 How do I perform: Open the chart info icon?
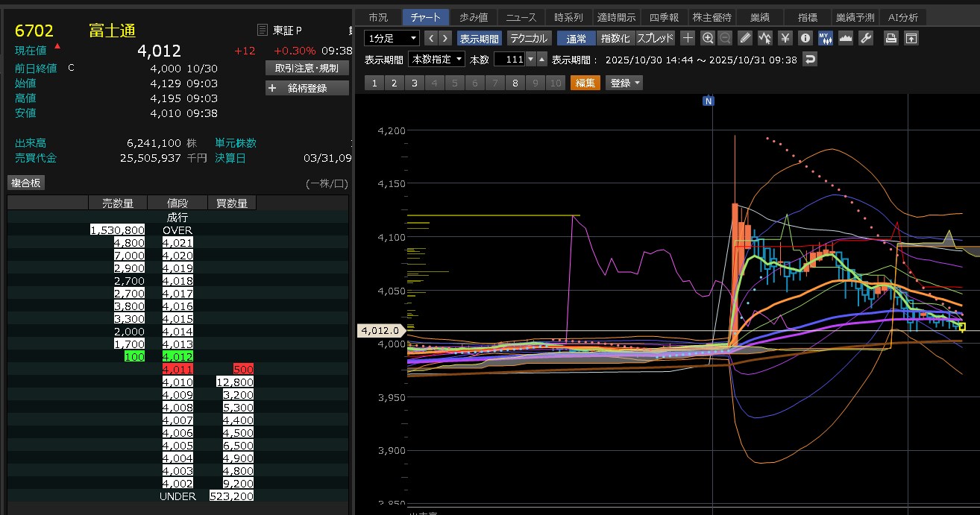coord(805,38)
